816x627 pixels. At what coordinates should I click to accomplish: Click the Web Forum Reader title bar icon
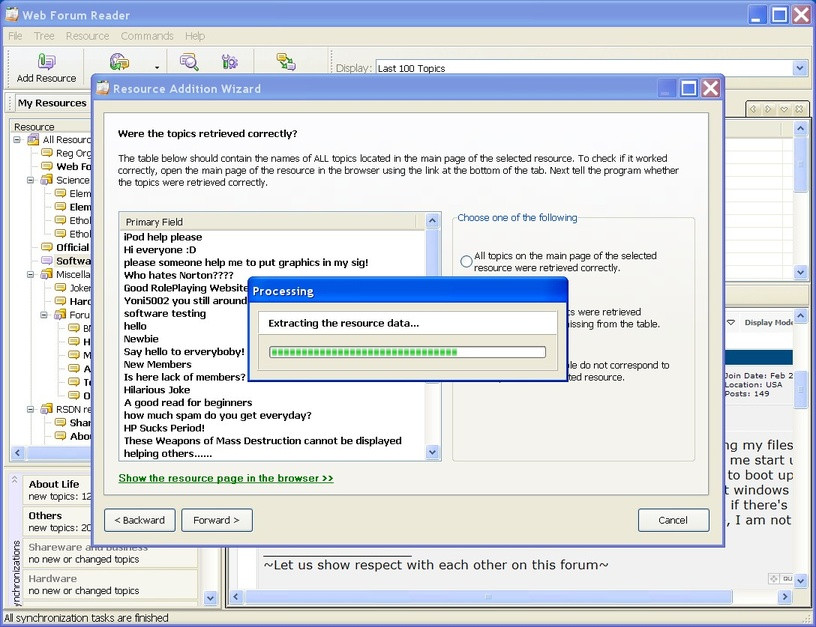[x=12, y=14]
